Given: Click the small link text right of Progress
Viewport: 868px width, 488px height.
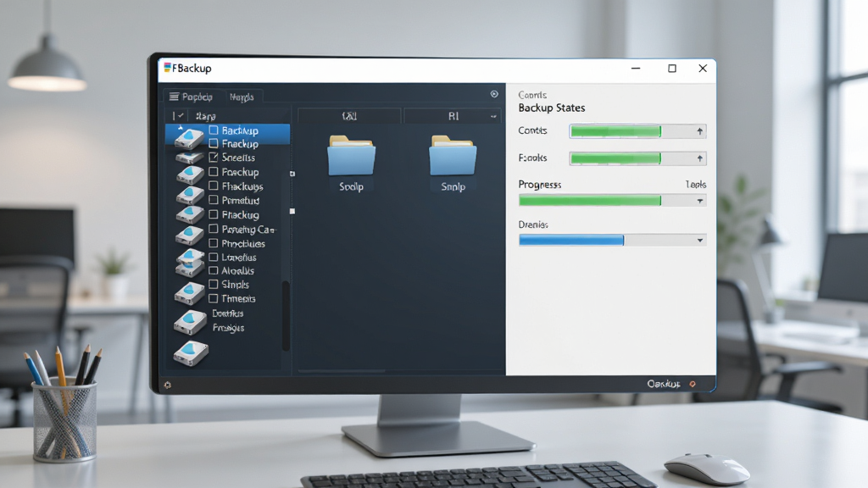Looking at the screenshot, I should pos(696,184).
